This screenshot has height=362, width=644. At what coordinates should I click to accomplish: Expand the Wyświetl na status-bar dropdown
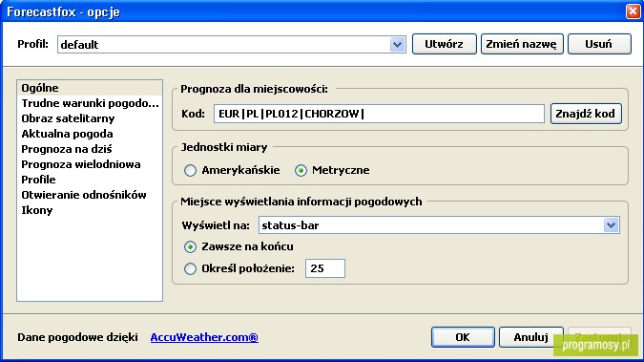click(612, 225)
